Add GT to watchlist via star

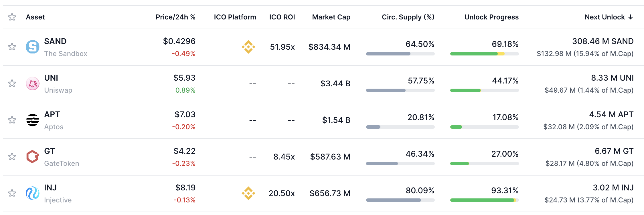point(12,157)
